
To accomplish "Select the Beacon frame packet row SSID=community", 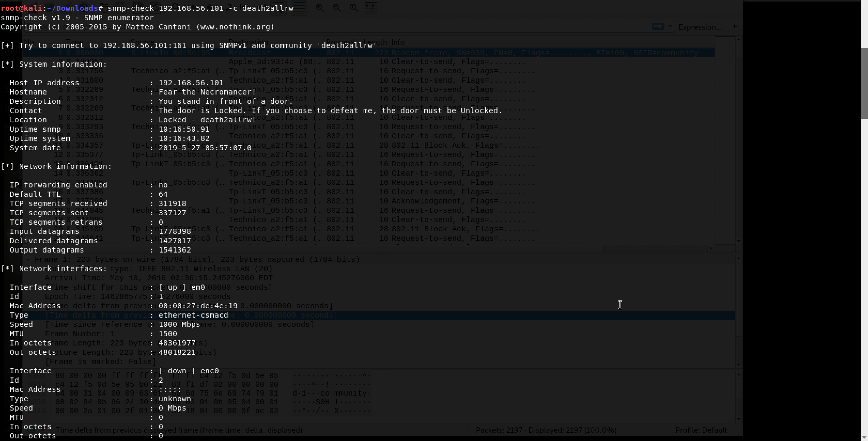I will 369,53.
